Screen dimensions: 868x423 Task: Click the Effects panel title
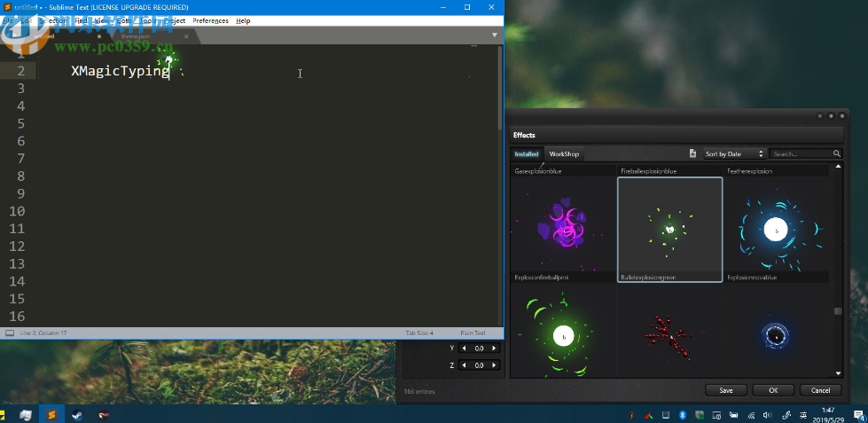tap(524, 135)
